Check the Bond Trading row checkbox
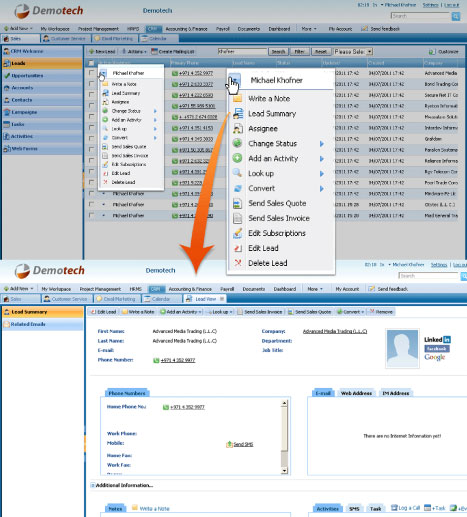This screenshot has height=517, width=467. tap(91, 84)
